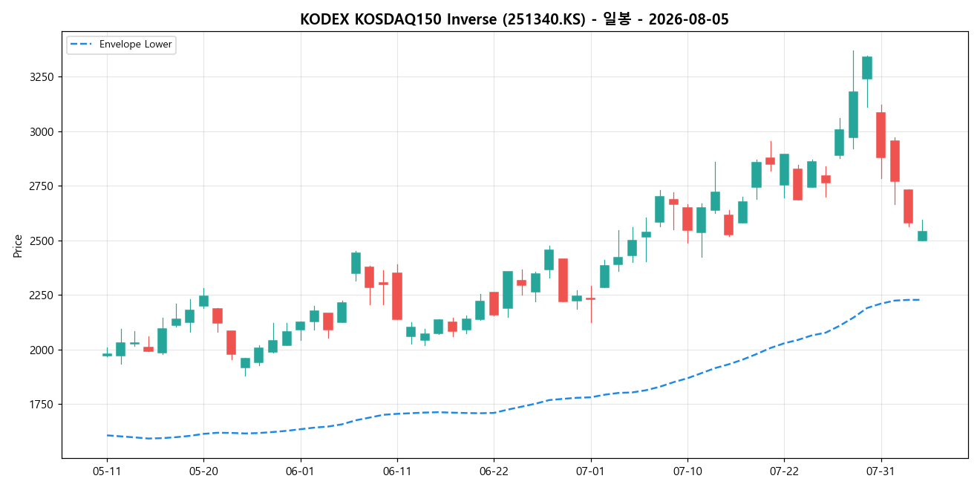Image resolution: width=980 pixels, height=490 pixels.
Task: Click the first candle above 05-11
Action: pos(107,355)
